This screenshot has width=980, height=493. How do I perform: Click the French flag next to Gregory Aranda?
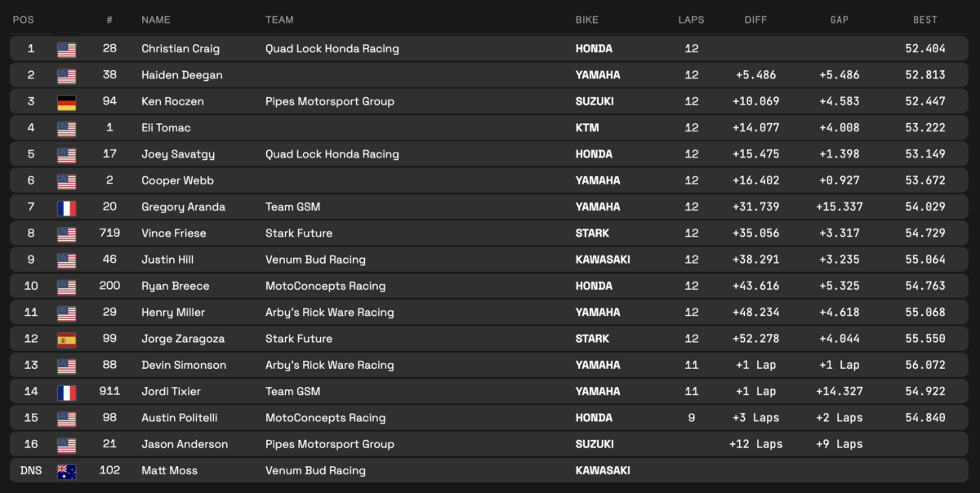pos(66,207)
